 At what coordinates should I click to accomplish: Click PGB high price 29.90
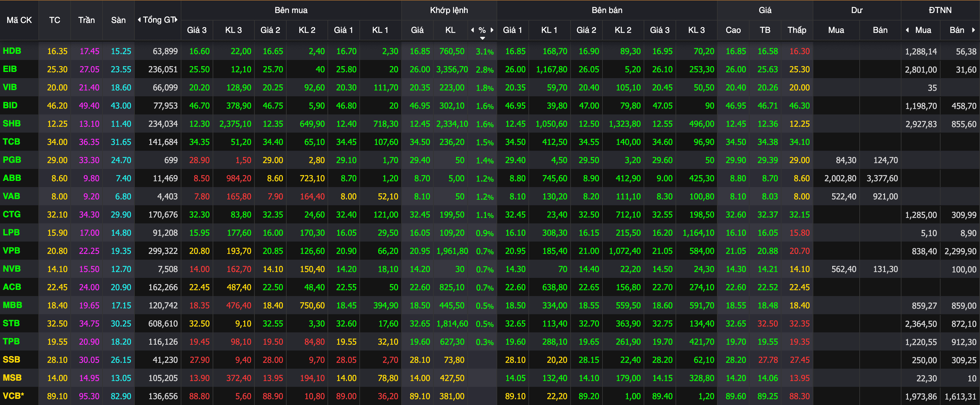click(x=736, y=160)
